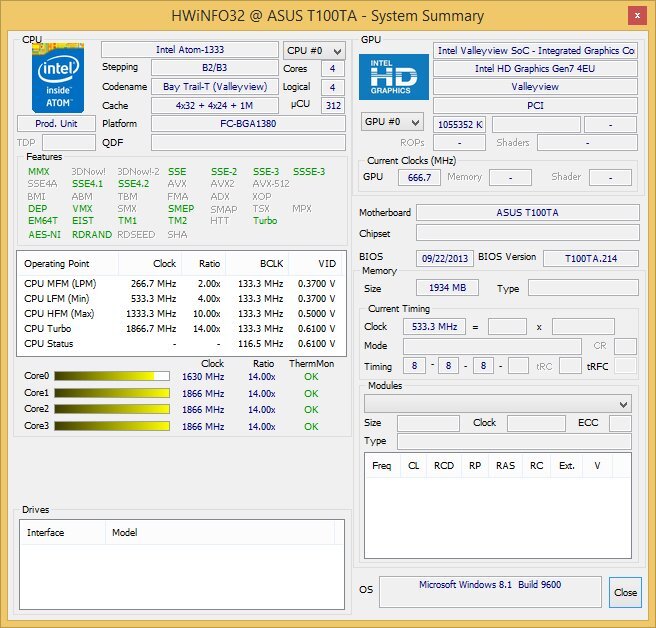Click the empty Chipset field
Viewport: 656px width, 628px height.
click(528, 233)
